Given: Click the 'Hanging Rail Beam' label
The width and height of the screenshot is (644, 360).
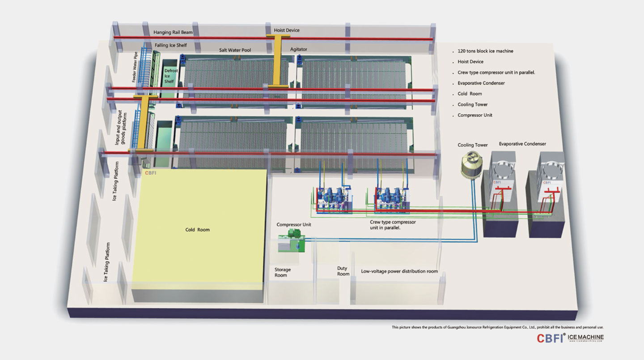Looking at the screenshot, I should click(x=173, y=32).
